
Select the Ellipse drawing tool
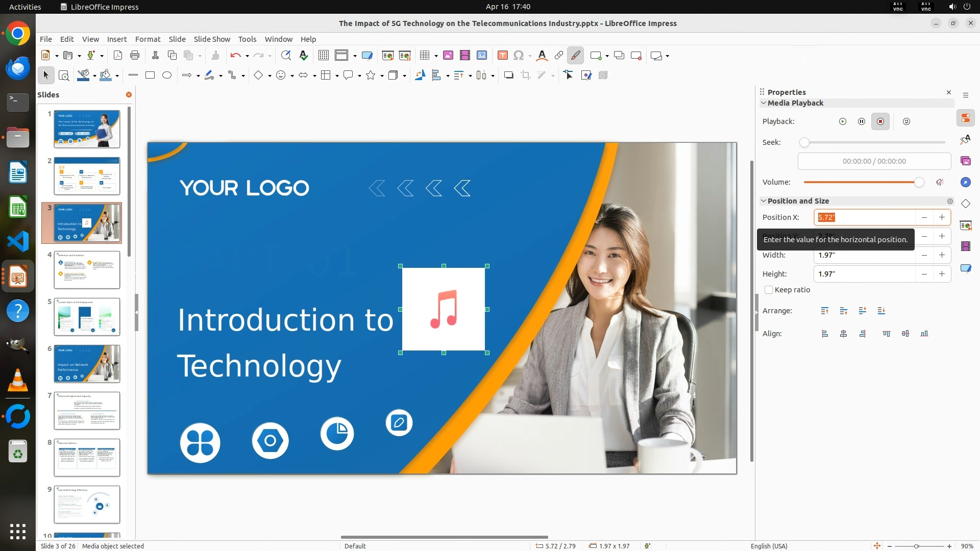click(x=167, y=76)
